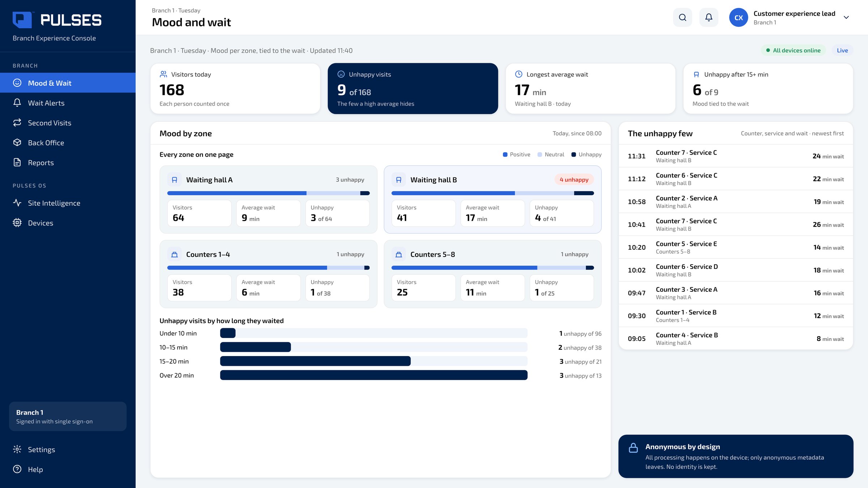
Task: Click the Waiting hall A chair icon
Action: [x=174, y=180]
